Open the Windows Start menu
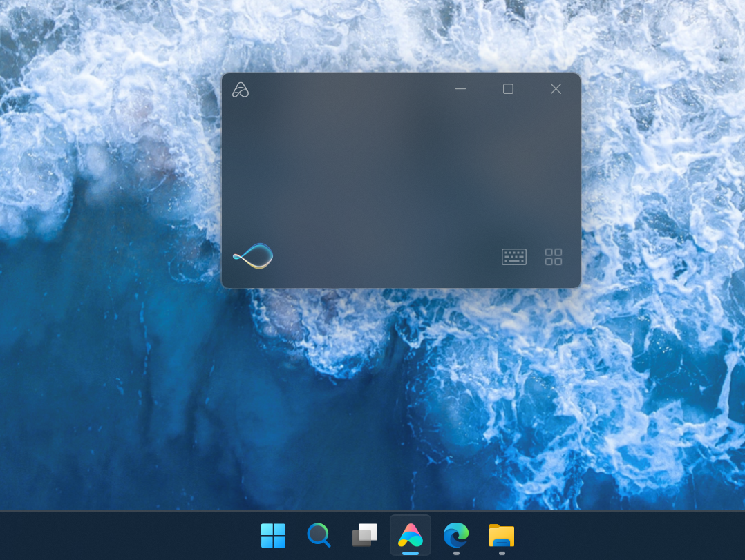Viewport: 745px width, 560px height. tap(273, 535)
